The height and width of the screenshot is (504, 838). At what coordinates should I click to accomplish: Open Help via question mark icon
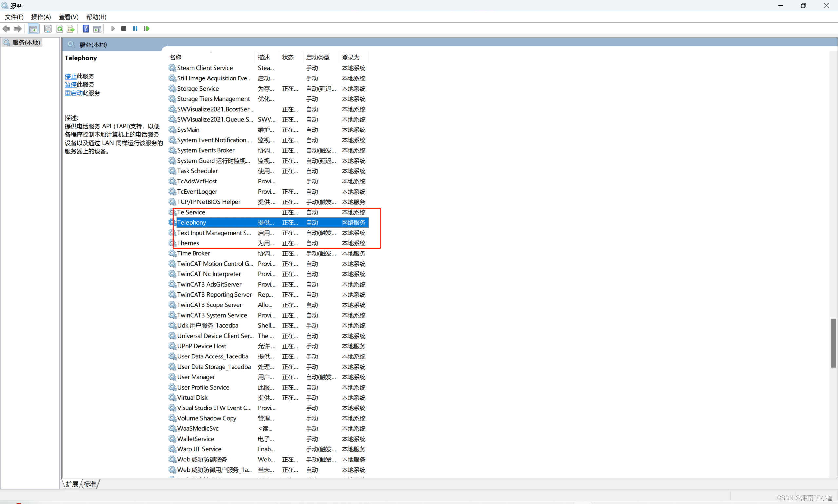tap(86, 29)
